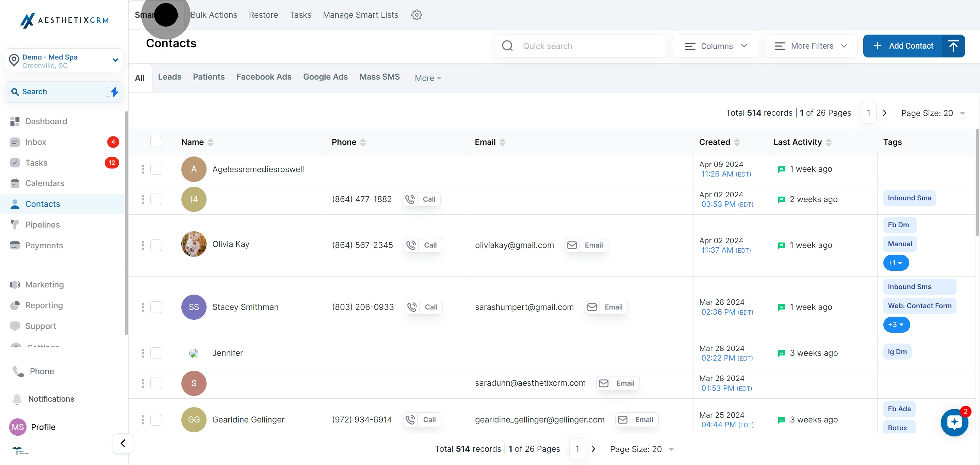Switch to the Patients tab
The image size is (980, 465).
209,77
